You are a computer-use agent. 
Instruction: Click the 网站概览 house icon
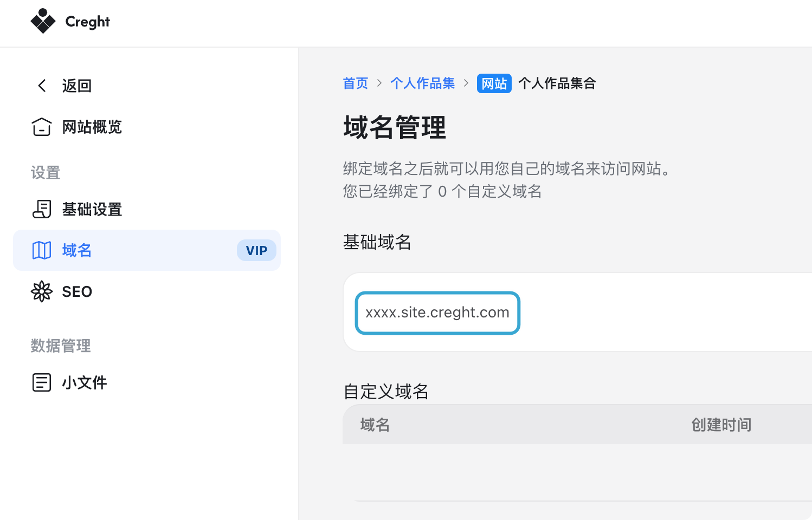(x=42, y=127)
